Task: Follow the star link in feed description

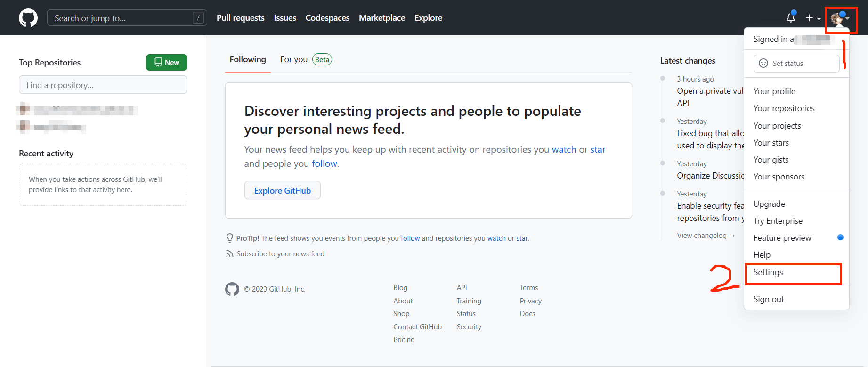Action: (598, 149)
